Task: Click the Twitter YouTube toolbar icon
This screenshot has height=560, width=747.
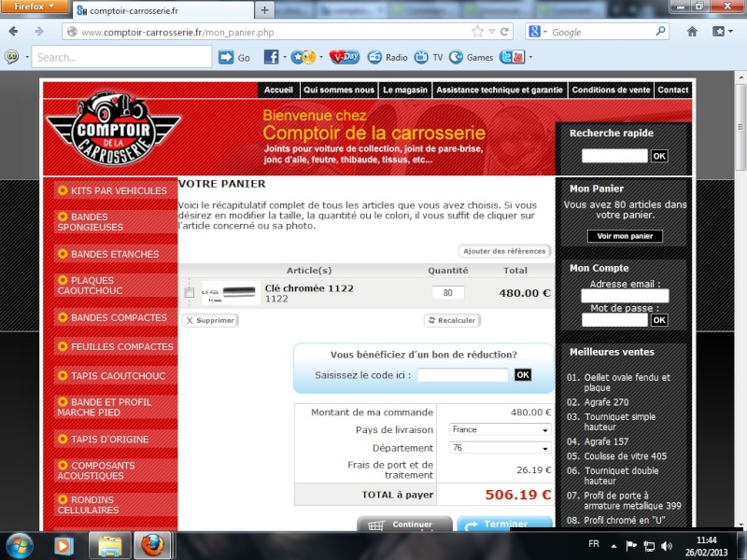Action: pyautogui.click(x=512, y=57)
